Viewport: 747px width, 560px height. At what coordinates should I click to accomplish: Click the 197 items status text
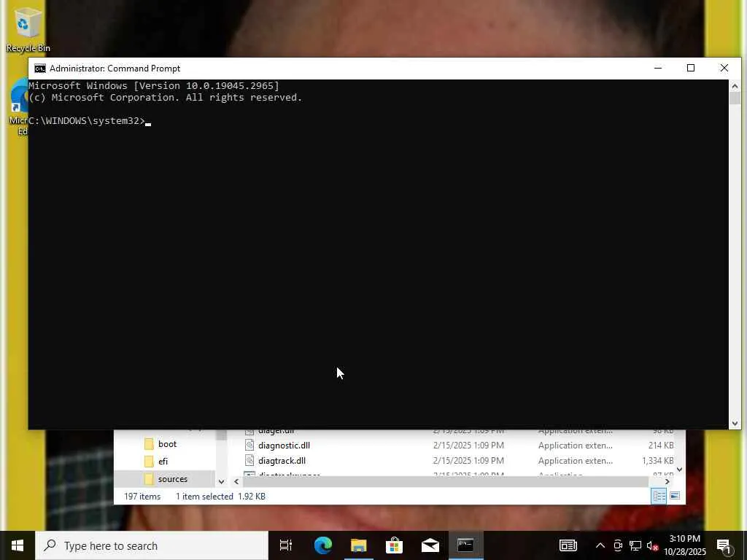coord(142,496)
